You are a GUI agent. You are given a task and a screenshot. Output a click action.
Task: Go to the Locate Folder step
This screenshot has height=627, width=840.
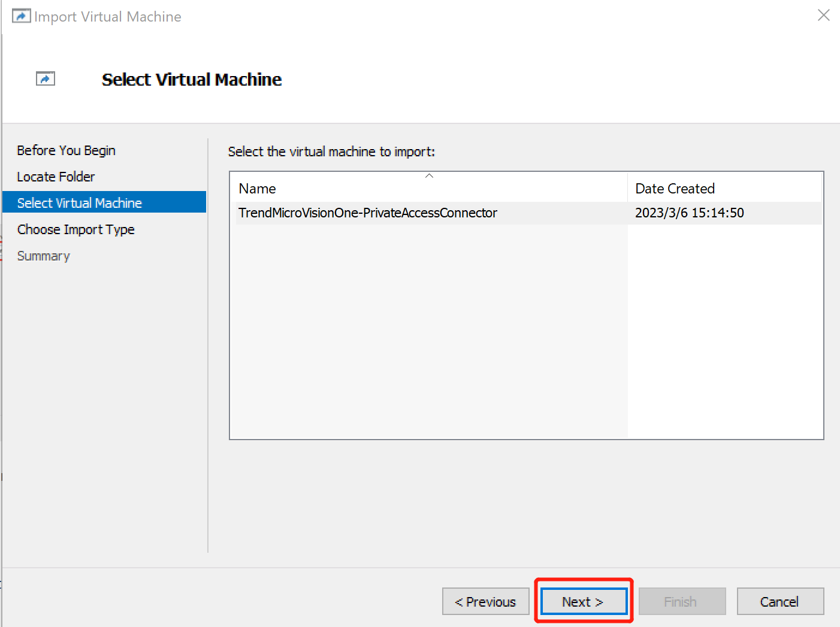[56, 177]
